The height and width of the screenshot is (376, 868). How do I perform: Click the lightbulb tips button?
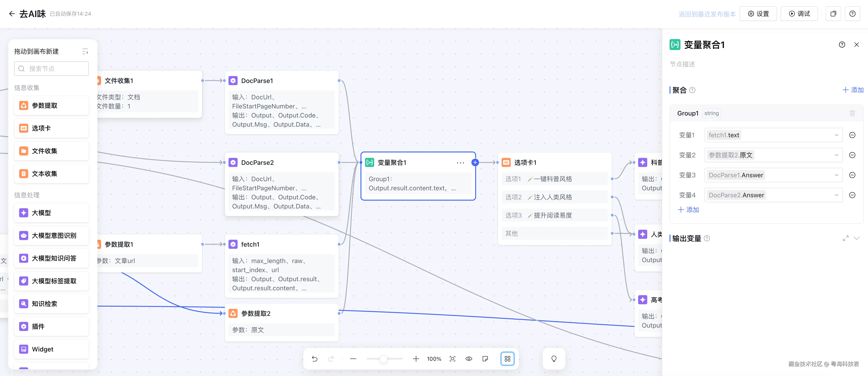554,359
